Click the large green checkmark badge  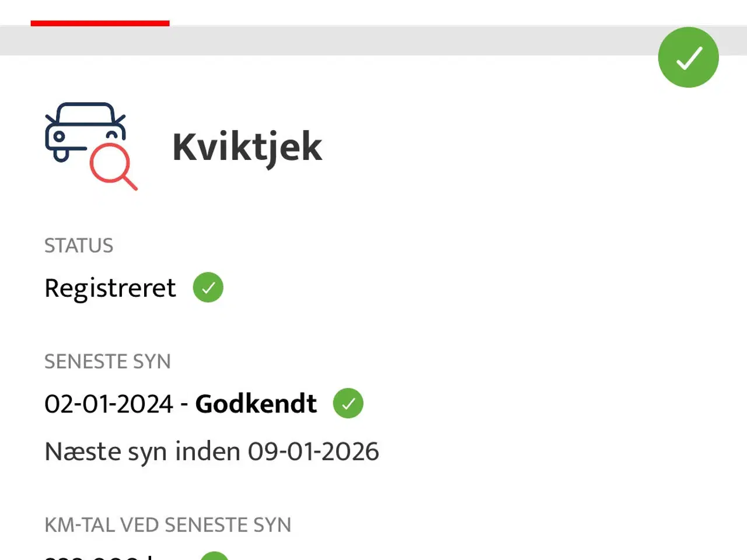point(689,57)
